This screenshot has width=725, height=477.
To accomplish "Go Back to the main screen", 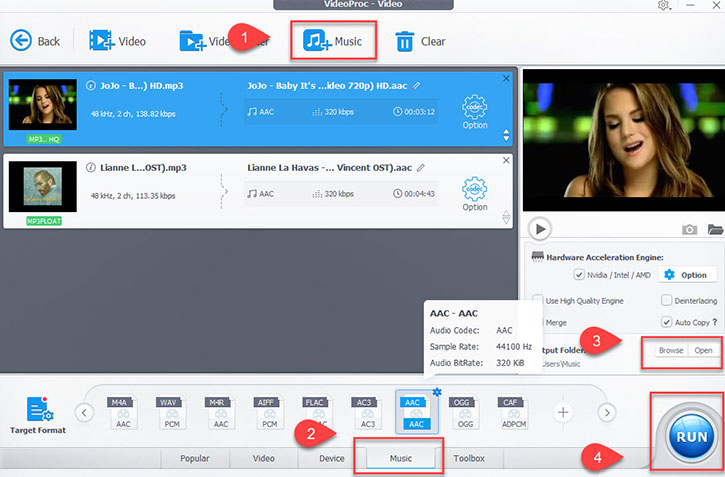I will [35, 41].
